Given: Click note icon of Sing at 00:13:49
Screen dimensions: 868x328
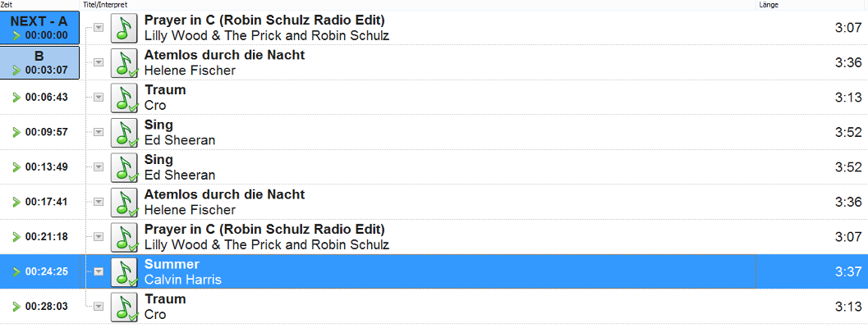Looking at the screenshot, I should coord(124,166).
